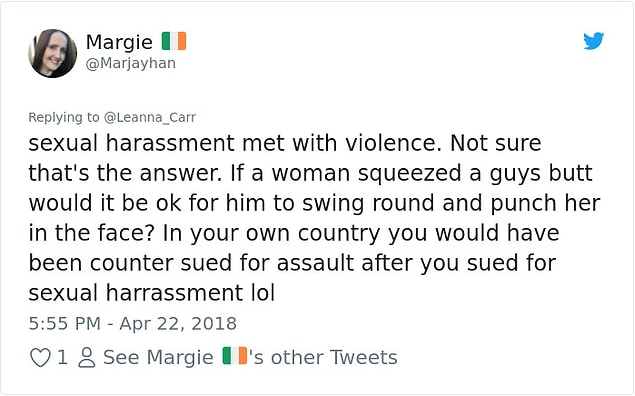Click the Irish flag emoji in footer link

pyautogui.click(x=234, y=356)
